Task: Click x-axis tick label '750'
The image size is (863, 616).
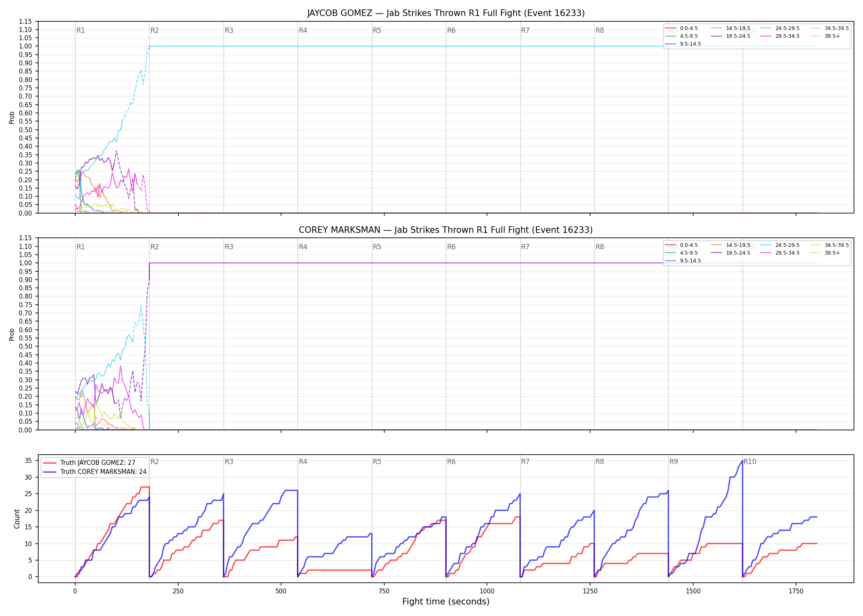Action: (384, 591)
